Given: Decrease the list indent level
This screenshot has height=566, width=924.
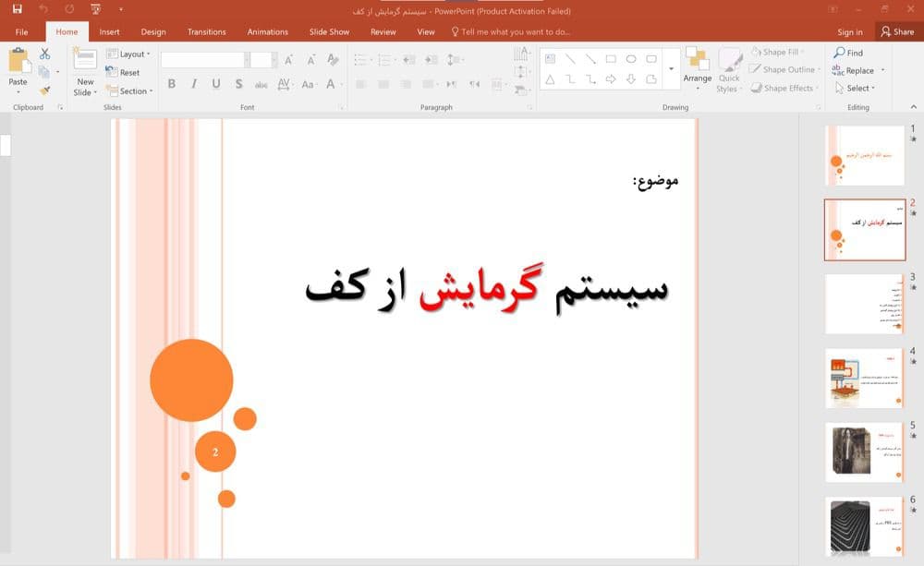Looking at the screenshot, I should (409, 59).
